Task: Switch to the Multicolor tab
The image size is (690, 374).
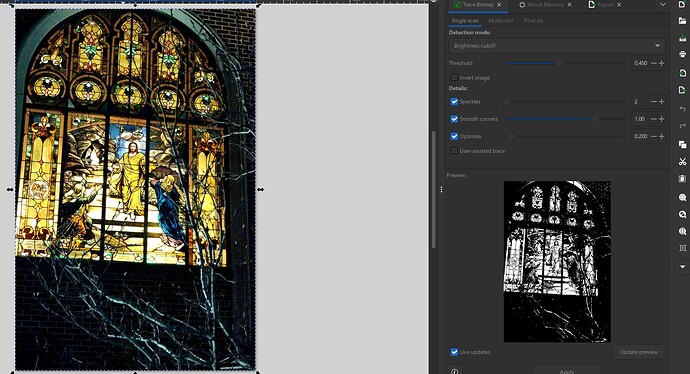Action: pos(501,21)
